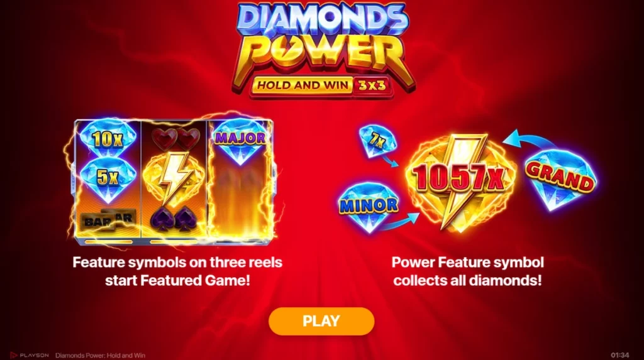The image size is (644, 360).
Task: Click the Power Feature symbol collects text
Action: pos(467,271)
